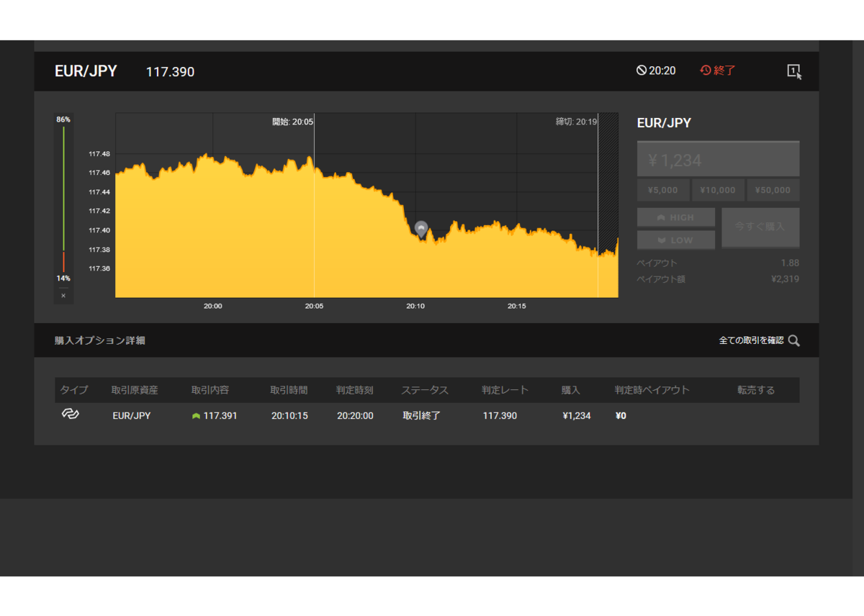864x616 pixels.
Task: Close sentiment bar with the × icon
Action: tap(63, 296)
